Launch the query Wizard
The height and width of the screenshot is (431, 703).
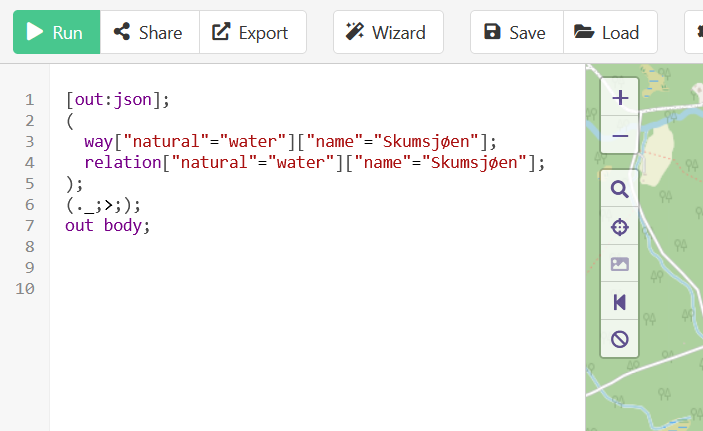click(x=388, y=32)
